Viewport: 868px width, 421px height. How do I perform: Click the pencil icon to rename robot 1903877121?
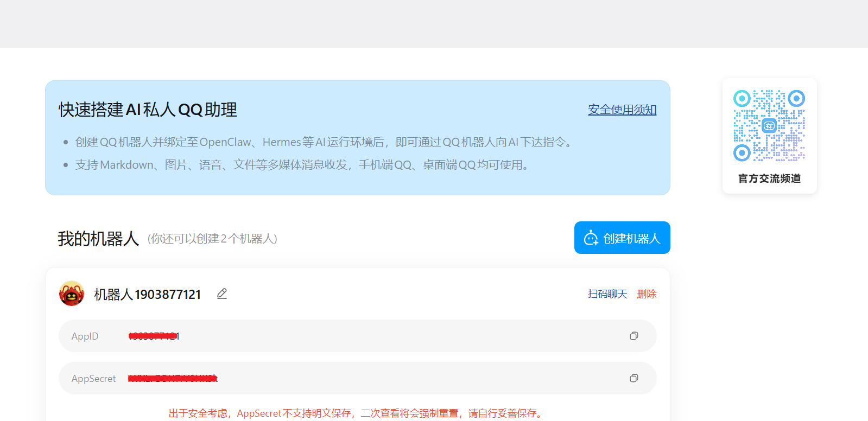222,294
